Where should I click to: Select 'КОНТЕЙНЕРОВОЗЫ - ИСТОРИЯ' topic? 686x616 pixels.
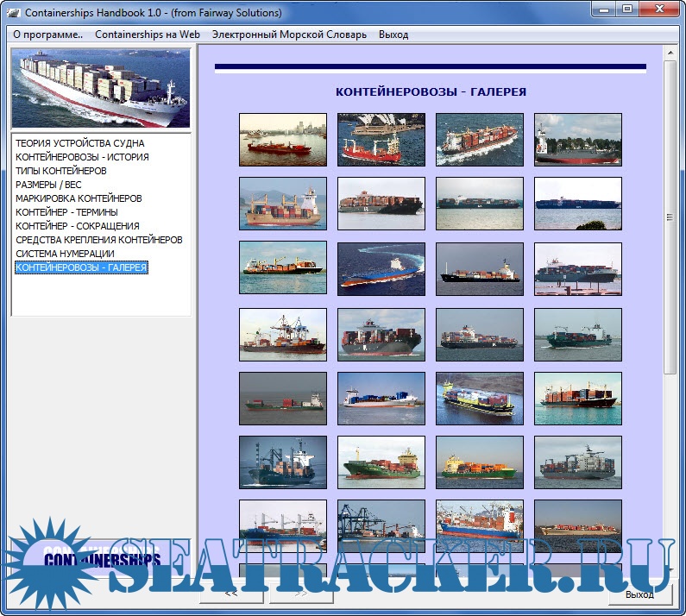[x=82, y=157]
